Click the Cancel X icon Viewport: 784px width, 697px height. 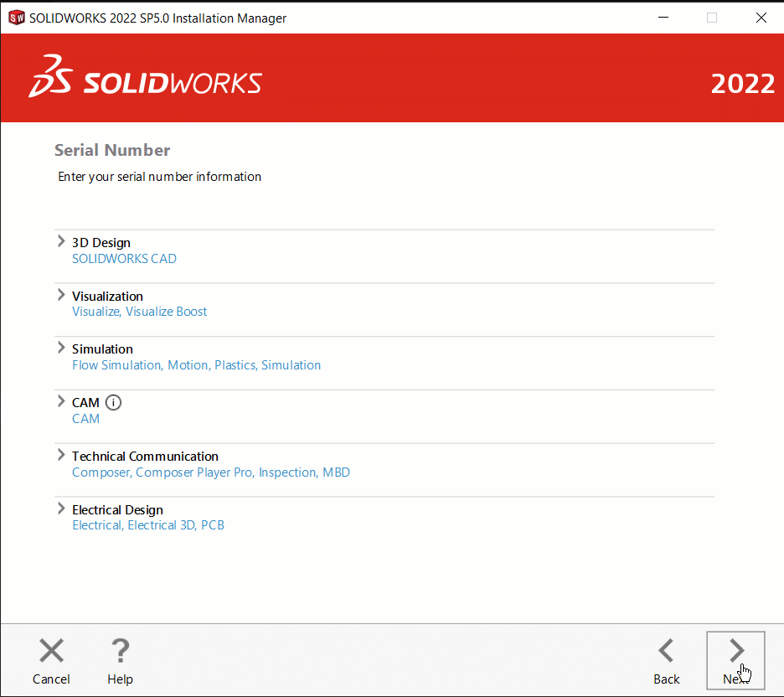[x=51, y=650]
